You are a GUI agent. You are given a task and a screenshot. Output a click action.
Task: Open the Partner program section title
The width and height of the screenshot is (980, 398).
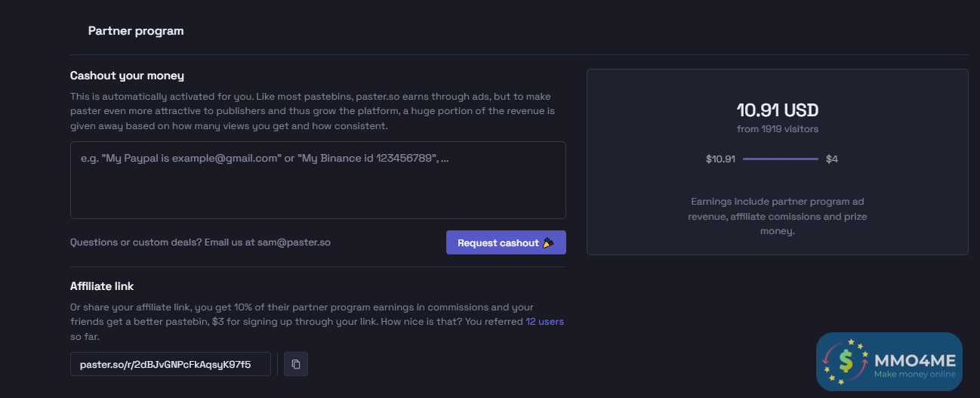[136, 31]
